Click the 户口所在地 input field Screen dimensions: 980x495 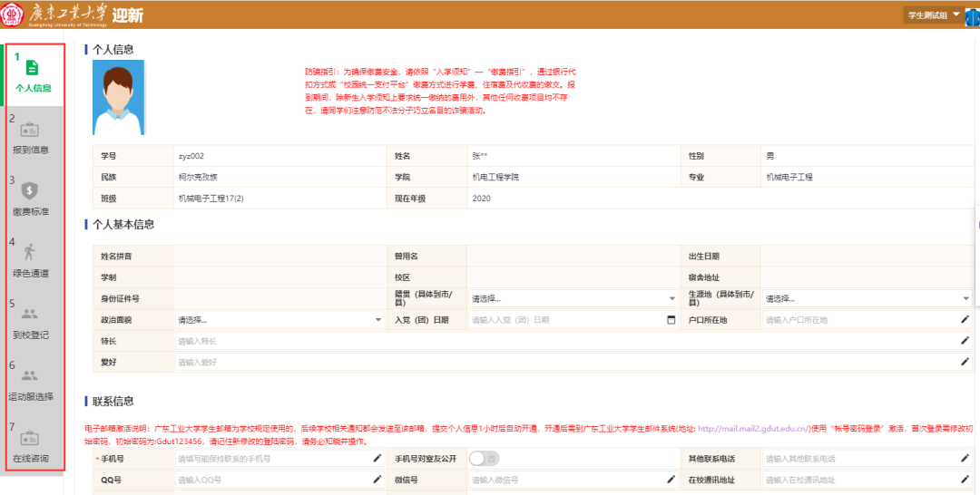(x=867, y=320)
